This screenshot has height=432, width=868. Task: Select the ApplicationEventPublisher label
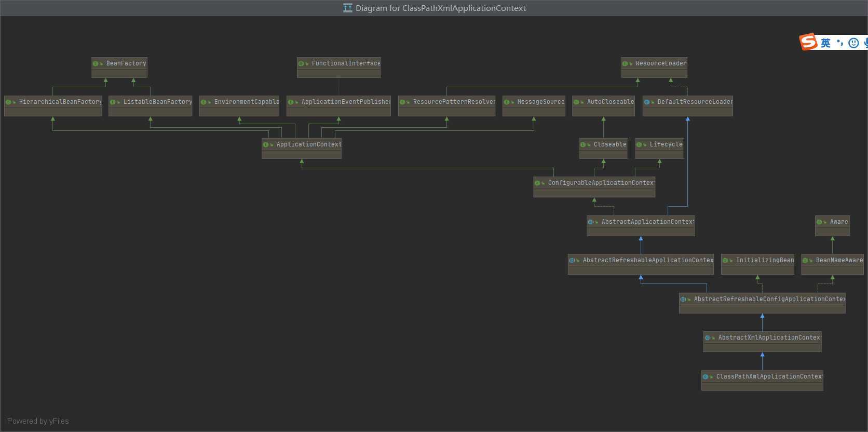[x=346, y=102]
